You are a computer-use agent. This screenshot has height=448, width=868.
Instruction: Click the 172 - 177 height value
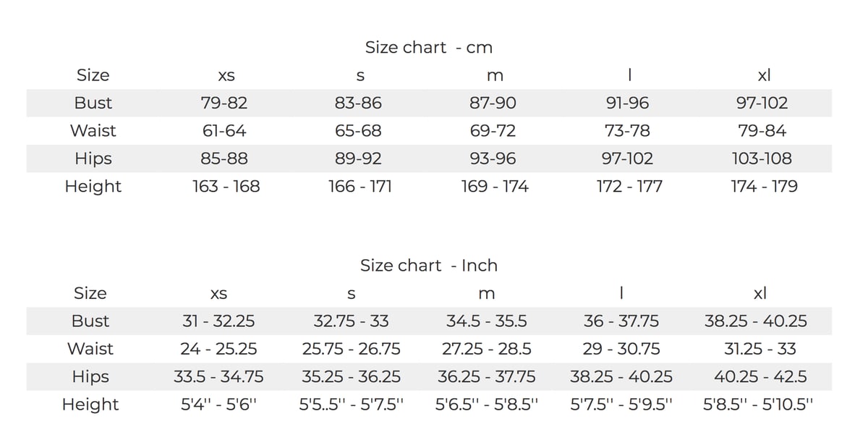point(629,187)
